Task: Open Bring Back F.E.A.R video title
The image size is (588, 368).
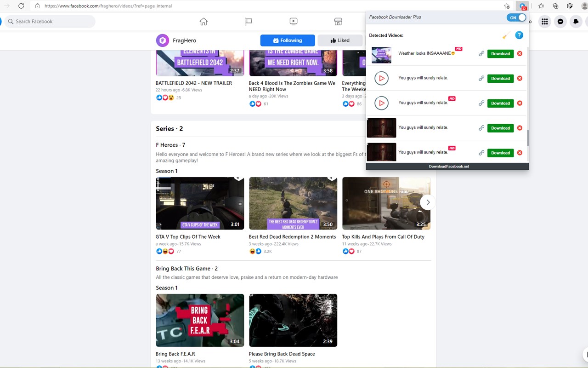Action: click(x=175, y=354)
